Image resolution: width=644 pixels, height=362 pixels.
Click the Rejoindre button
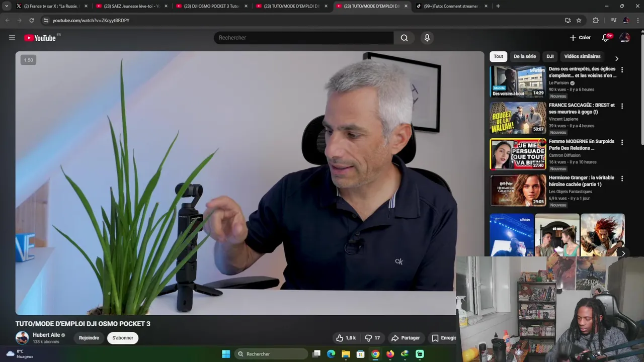(89, 338)
